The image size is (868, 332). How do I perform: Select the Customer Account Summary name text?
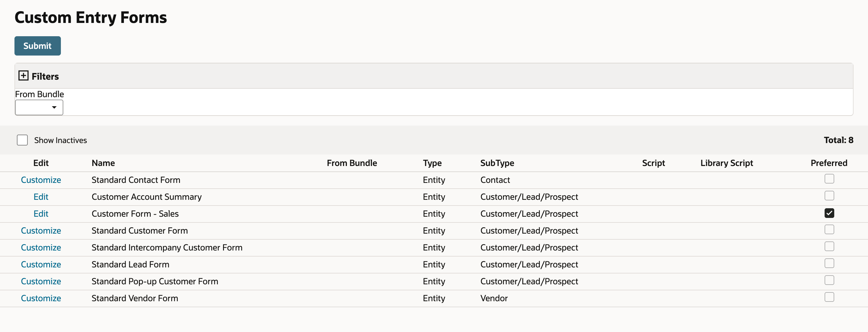(x=146, y=197)
